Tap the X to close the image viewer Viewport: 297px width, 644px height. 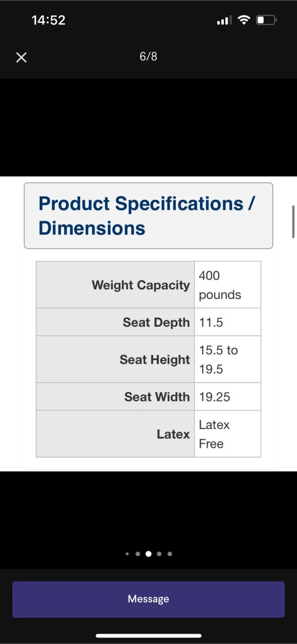click(x=21, y=57)
